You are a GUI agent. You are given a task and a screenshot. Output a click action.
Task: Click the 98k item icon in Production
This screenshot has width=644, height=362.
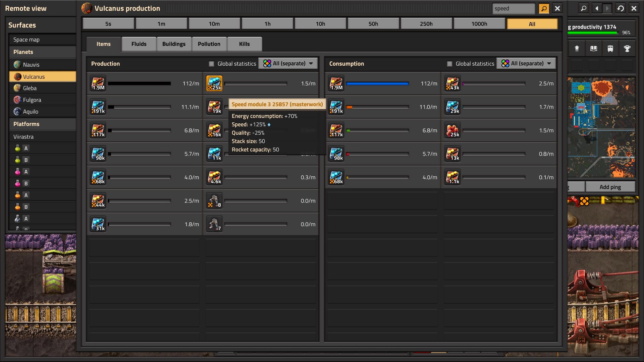(98, 154)
